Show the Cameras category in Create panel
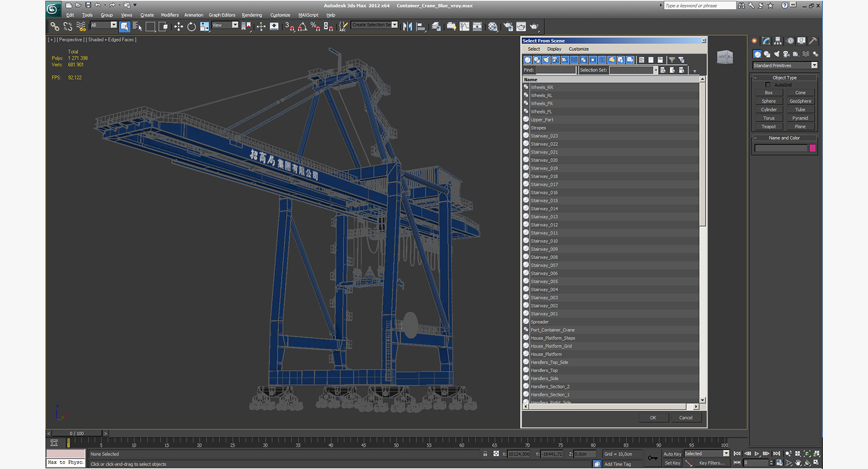 [786, 54]
